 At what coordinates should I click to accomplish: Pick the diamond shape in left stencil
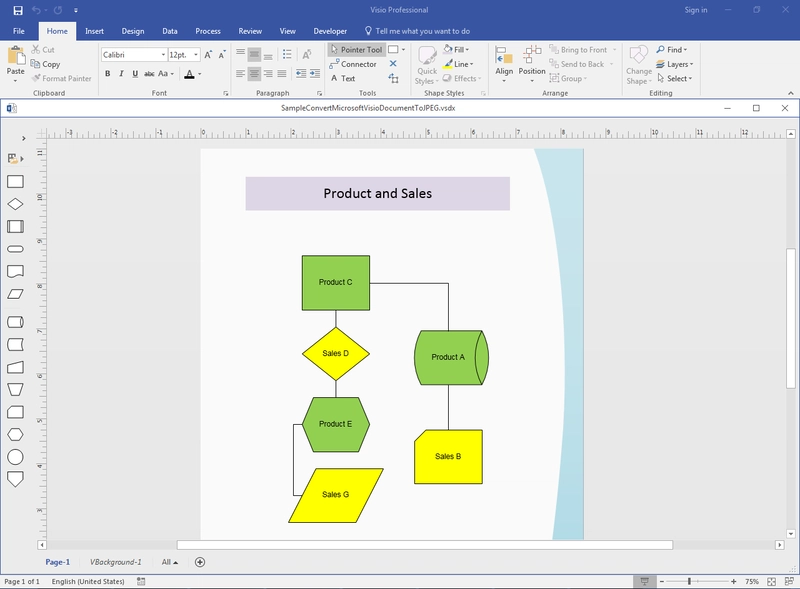pyautogui.click(x=15, y=204)
